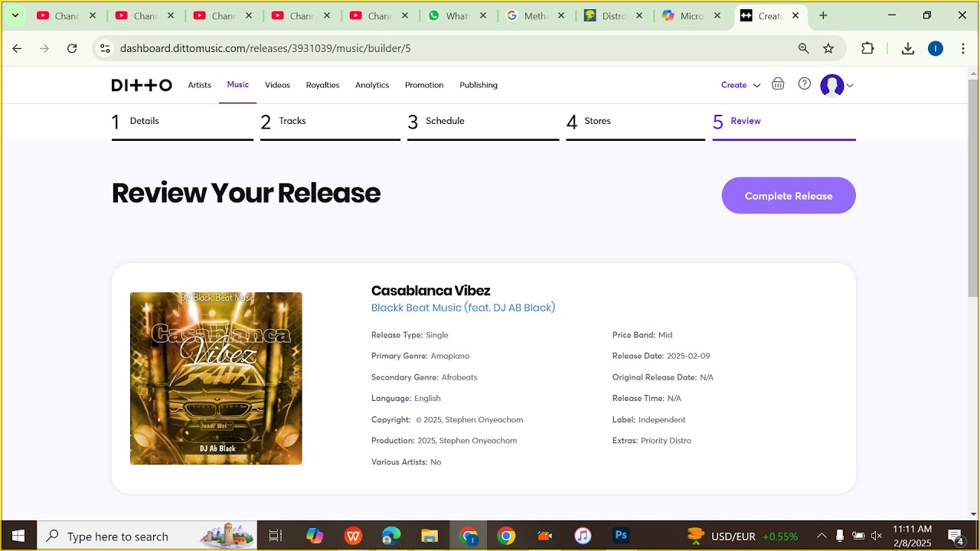This screenshot has width=980, height=551.
Task: Go to step 4 Stores
Action: 635,122
